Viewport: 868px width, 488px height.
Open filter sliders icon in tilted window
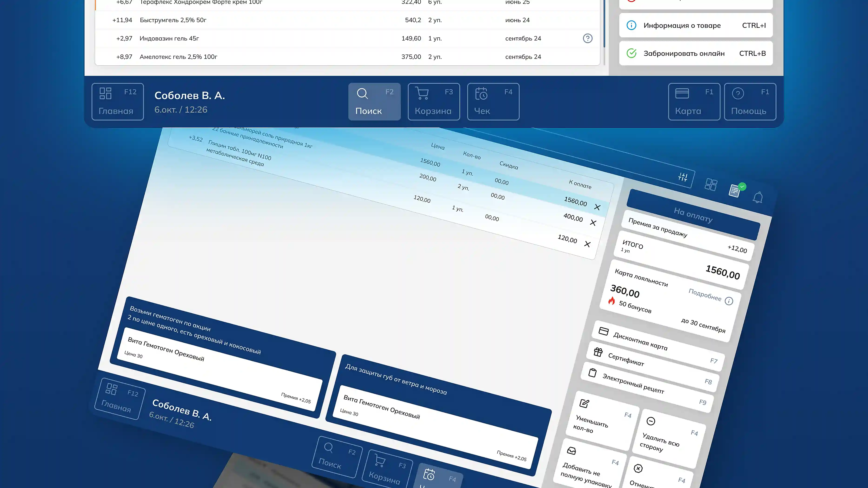(x=683, y=177)
